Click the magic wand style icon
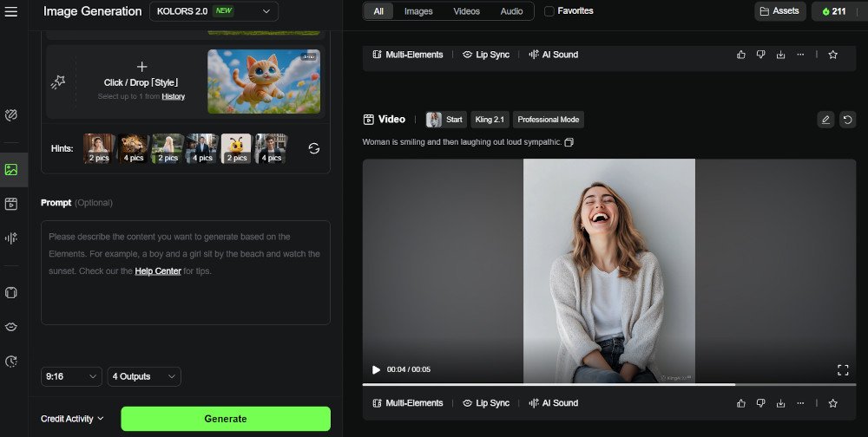Screen dimensions: 868x437 [58, 82]
